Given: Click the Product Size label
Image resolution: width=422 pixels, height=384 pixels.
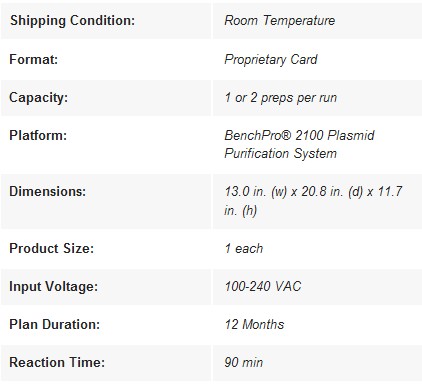Looking at the screenshot, I should coord(51,249).
